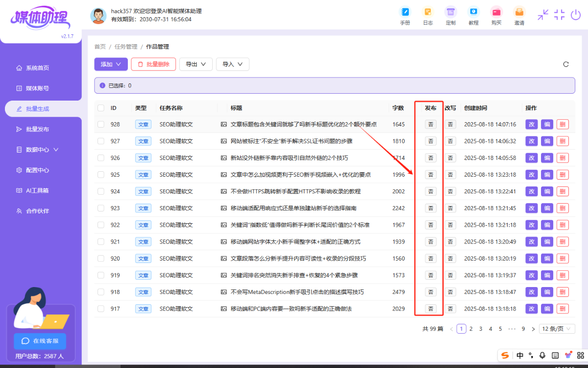
Task: Open the 12条/页 page size dropdown
Action: pos(557,328)
